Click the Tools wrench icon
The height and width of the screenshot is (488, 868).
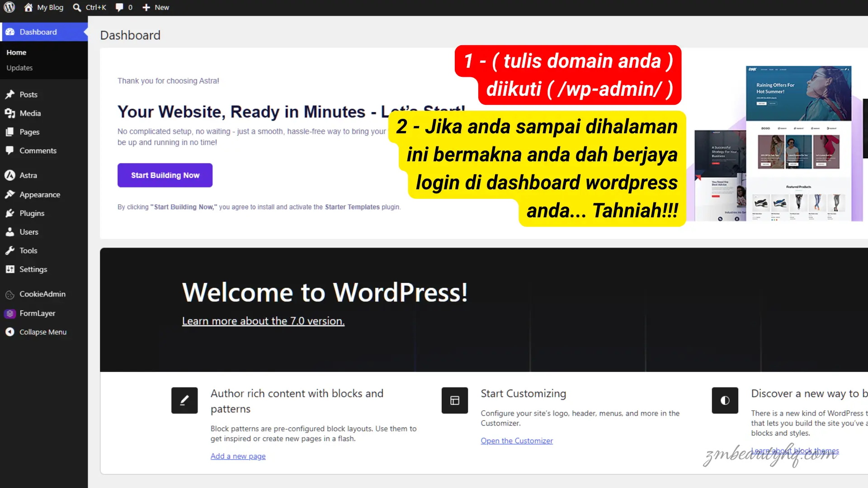10,250
